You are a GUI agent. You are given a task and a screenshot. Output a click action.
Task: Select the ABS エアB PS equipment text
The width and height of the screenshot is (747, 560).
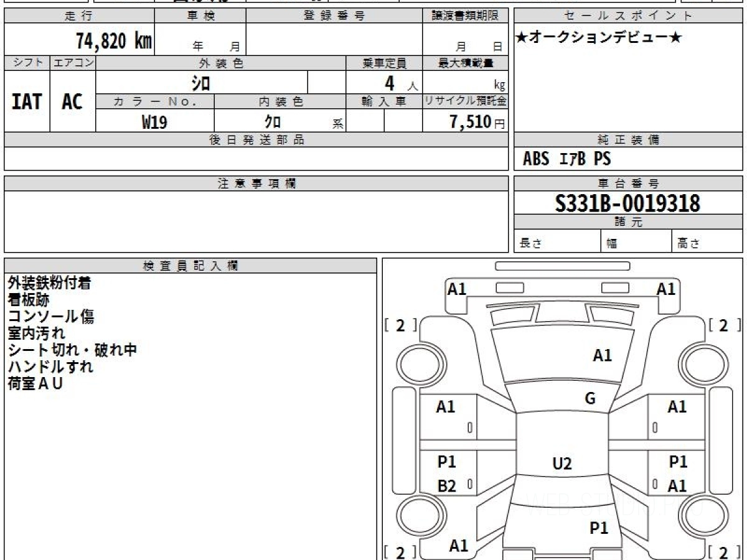point(566,159)
